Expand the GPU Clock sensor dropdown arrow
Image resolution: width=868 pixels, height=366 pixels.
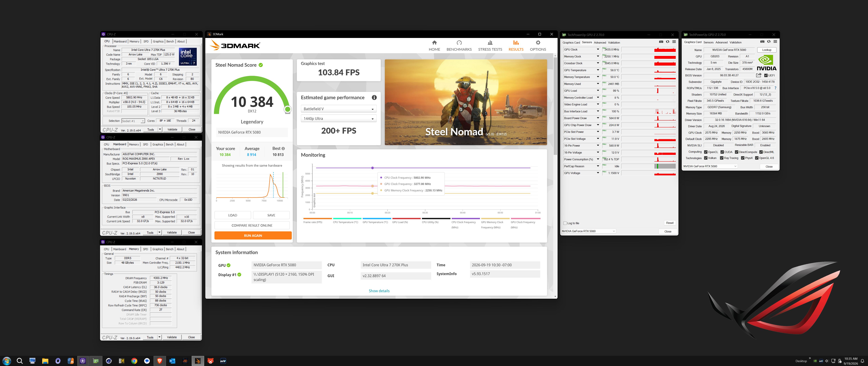(598, 49)
